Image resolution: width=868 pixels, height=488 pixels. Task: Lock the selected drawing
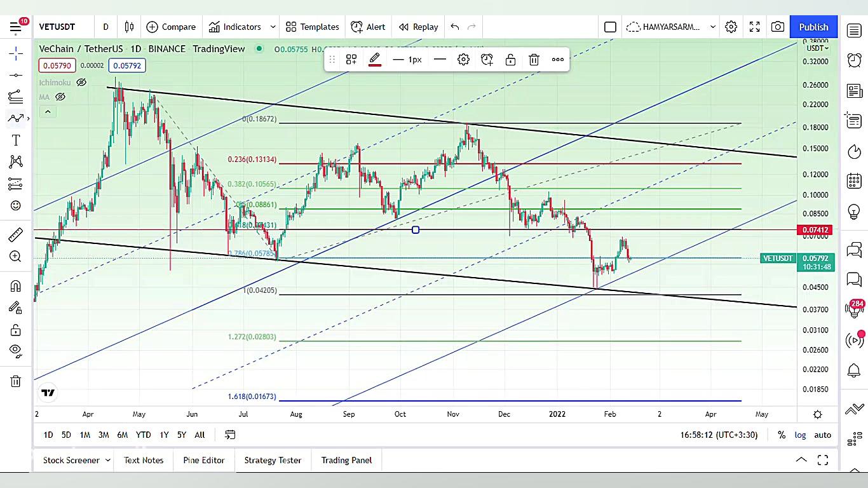click(x=510, y=59)
